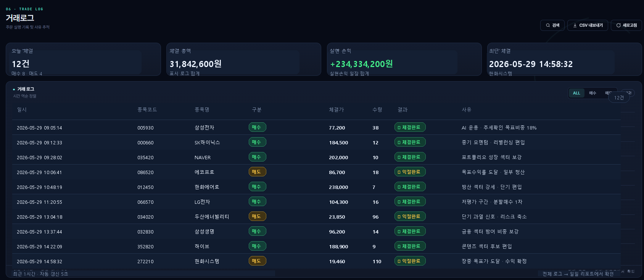Sort by the 체결가 column header
644x280 pixels.
pyautogui.click(x=336, y=110)
